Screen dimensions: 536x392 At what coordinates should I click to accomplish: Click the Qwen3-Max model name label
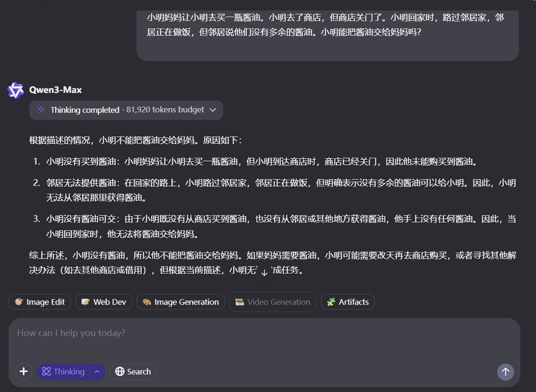coord(56,90)
